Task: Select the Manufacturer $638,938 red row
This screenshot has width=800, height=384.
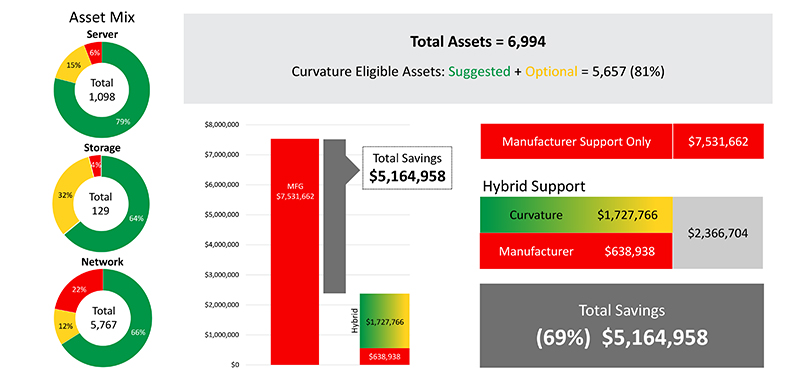Action: 576,251
